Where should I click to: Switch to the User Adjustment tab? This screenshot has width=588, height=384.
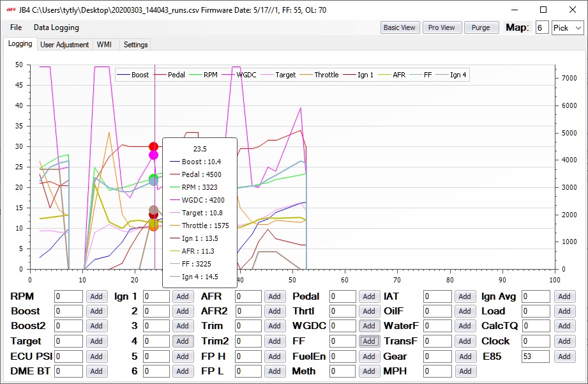[64, 44]
